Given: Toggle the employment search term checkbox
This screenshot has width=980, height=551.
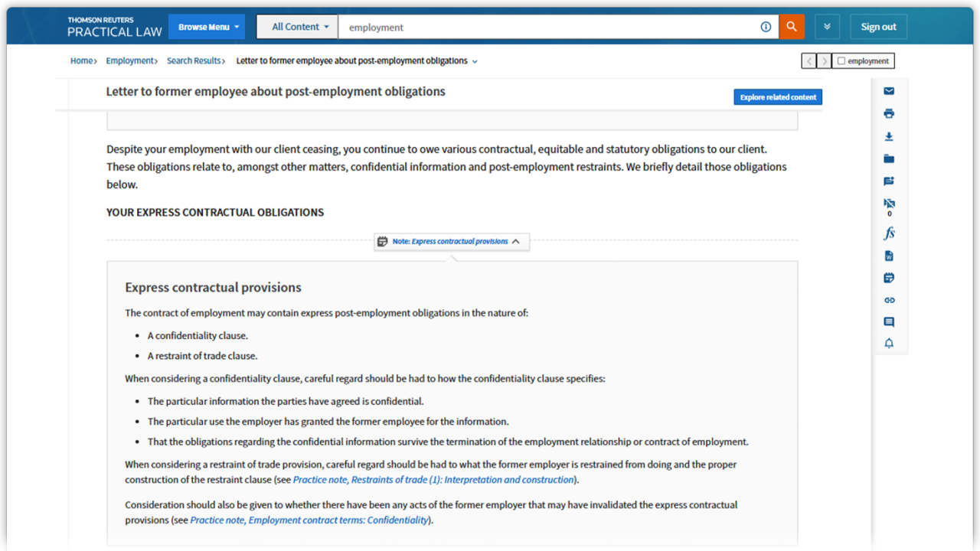Looking at the screenshot, I should pos(841,61).
